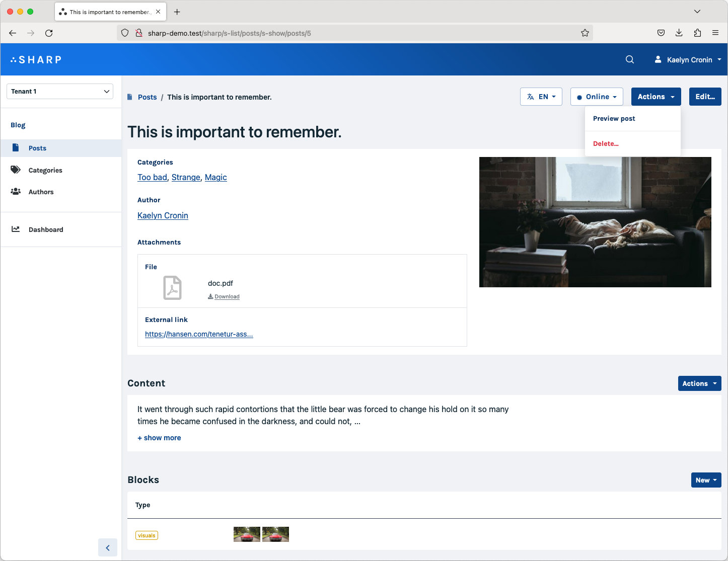Open the Strange category link
Image resolution: width=728 pixels, height=561 pixels.
click(x=186, y=177)
